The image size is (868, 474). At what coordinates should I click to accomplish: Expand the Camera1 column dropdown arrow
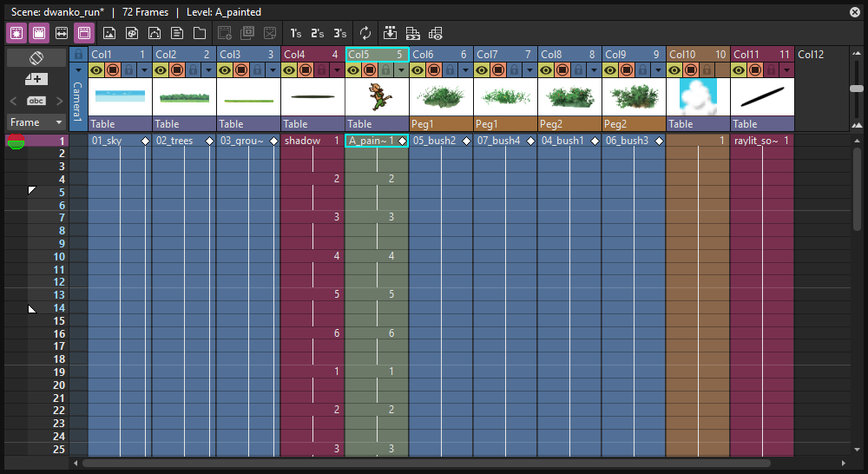79,70
